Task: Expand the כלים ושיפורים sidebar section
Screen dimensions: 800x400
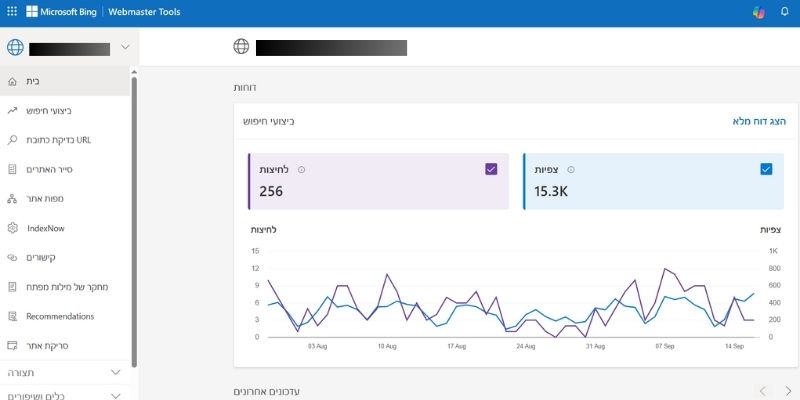Action: click(x=115, y=394)
